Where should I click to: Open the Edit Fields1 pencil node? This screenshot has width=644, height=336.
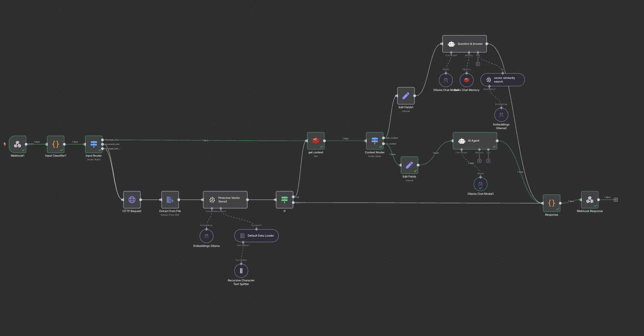[406, 96]
